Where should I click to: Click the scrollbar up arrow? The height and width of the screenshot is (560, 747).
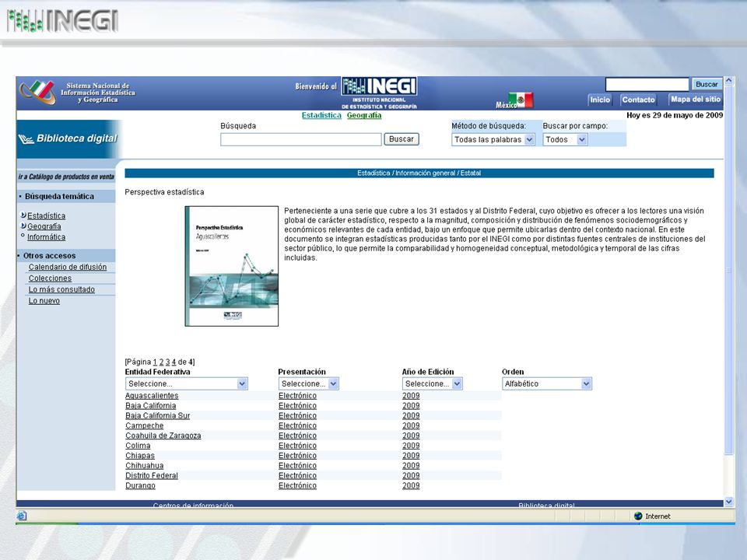[729, 81]
